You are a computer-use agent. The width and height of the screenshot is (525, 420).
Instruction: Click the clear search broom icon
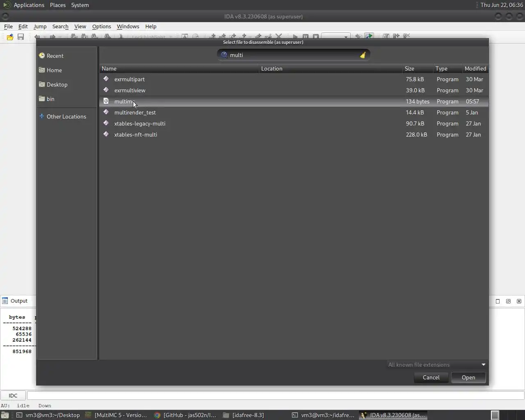(363, 55)
